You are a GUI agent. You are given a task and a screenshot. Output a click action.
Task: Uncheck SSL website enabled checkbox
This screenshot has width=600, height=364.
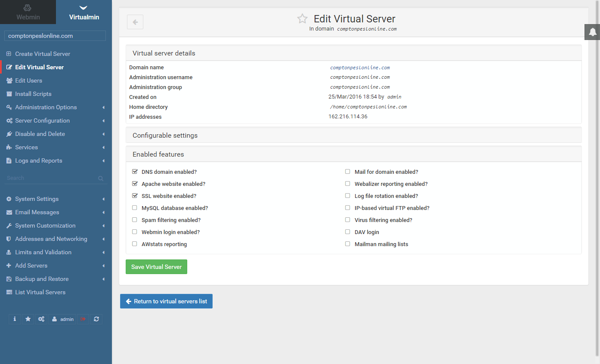[135, 196]
